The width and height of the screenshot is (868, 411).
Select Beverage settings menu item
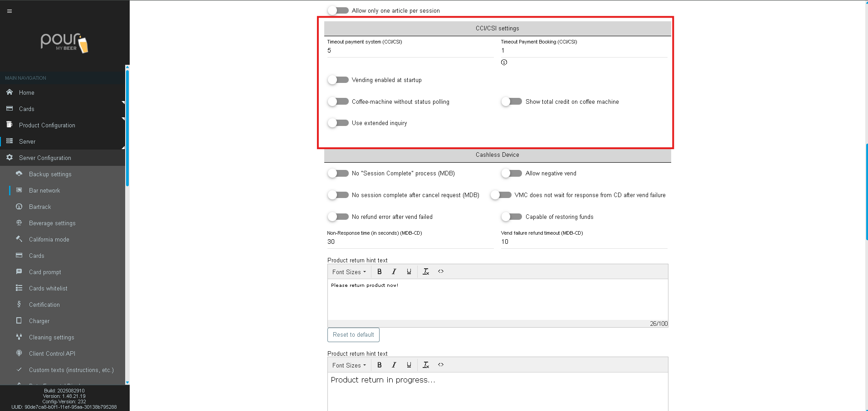[52, 223]
